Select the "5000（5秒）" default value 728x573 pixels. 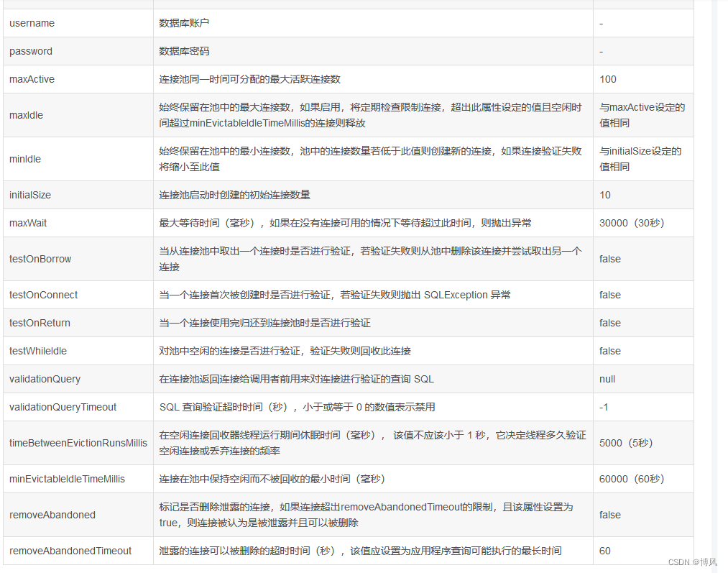(x=627, y=443)
